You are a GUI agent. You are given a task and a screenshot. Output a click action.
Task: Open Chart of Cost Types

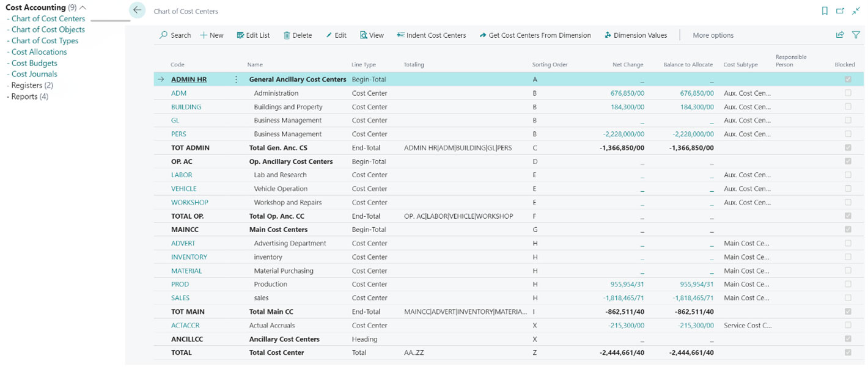[x=45, y=41]
